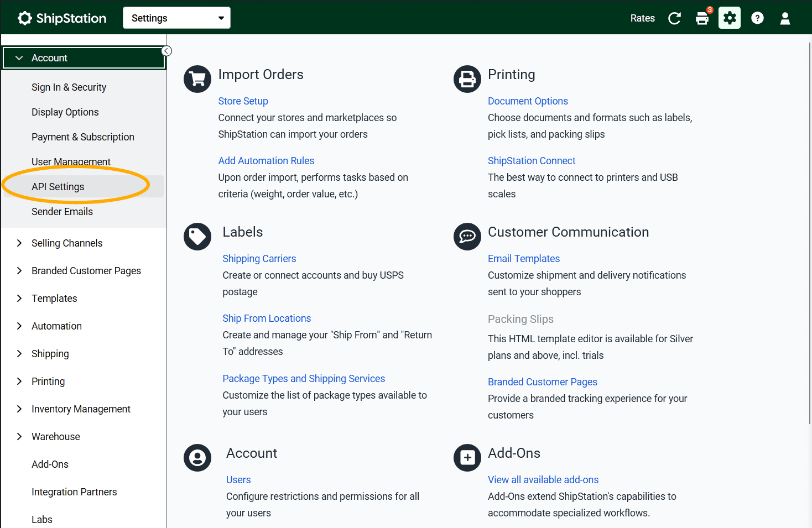Open the Settings dropdown selector

click(176, 18)
